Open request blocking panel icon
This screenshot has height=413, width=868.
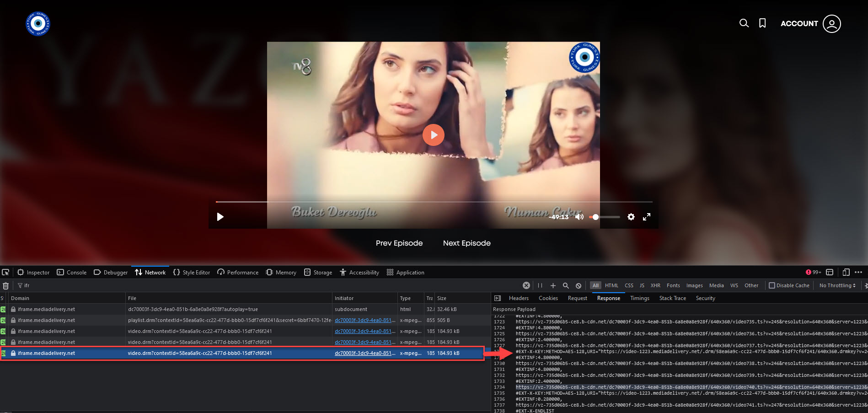pos(579,285)
